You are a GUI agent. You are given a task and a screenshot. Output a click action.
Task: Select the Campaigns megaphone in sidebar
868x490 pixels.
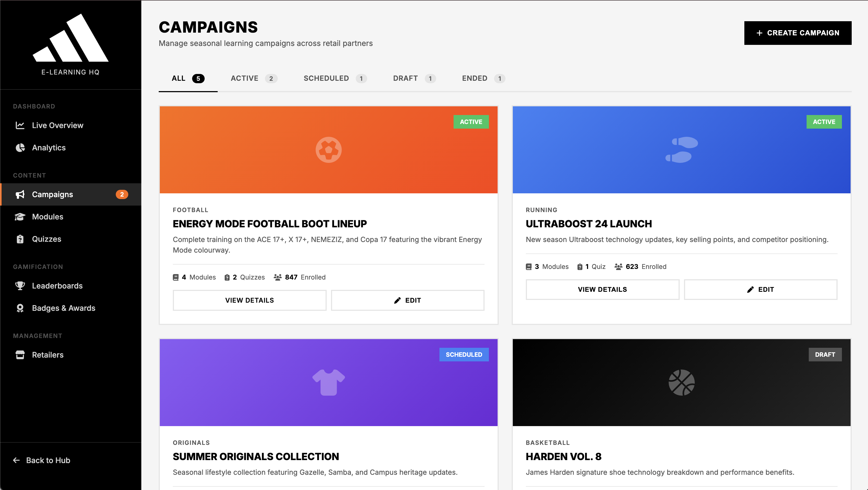click(20, 194)
